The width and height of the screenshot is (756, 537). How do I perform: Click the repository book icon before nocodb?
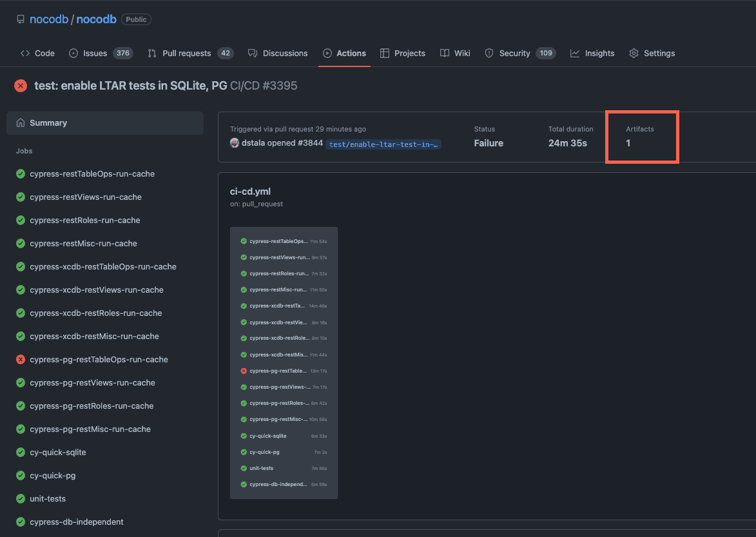pyautogui.click(x=20, y=19)
